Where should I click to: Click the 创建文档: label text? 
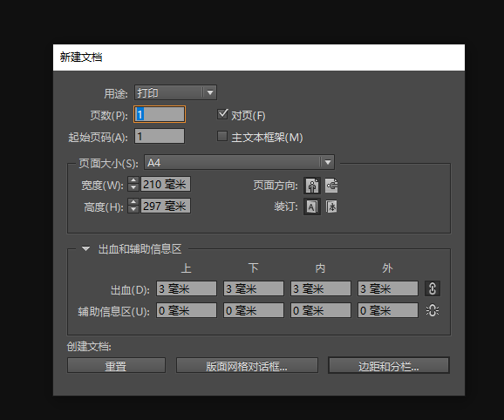89,347
